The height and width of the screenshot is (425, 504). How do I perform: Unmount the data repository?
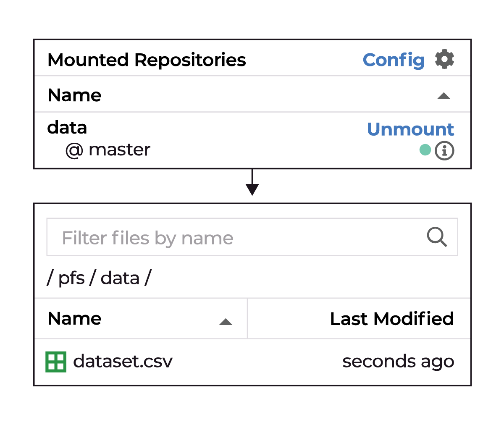(410, 129)
